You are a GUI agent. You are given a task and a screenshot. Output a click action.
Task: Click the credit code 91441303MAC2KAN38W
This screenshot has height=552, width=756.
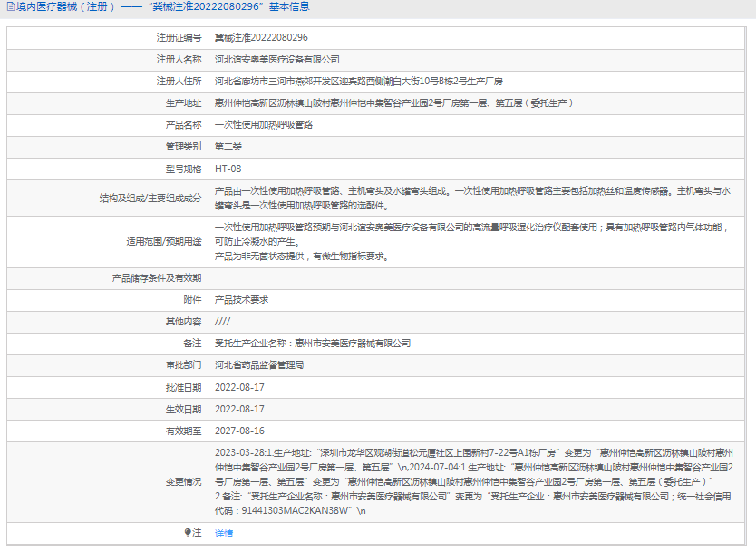(x=295, y=511)
